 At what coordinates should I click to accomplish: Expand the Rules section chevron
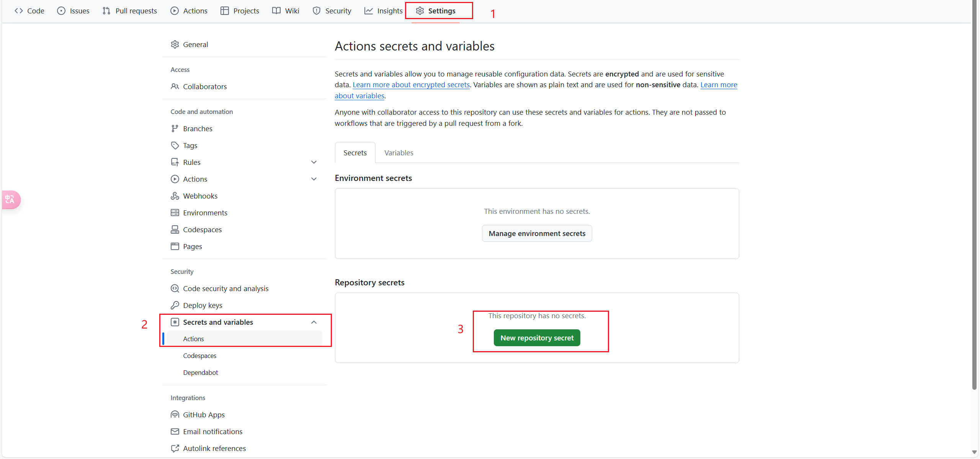coord(314,162)
